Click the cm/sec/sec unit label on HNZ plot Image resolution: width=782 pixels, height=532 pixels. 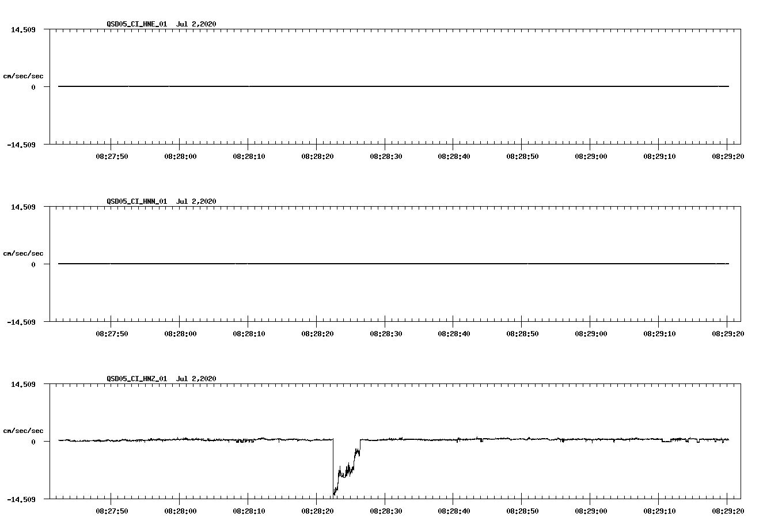click(x=24, y=431)
